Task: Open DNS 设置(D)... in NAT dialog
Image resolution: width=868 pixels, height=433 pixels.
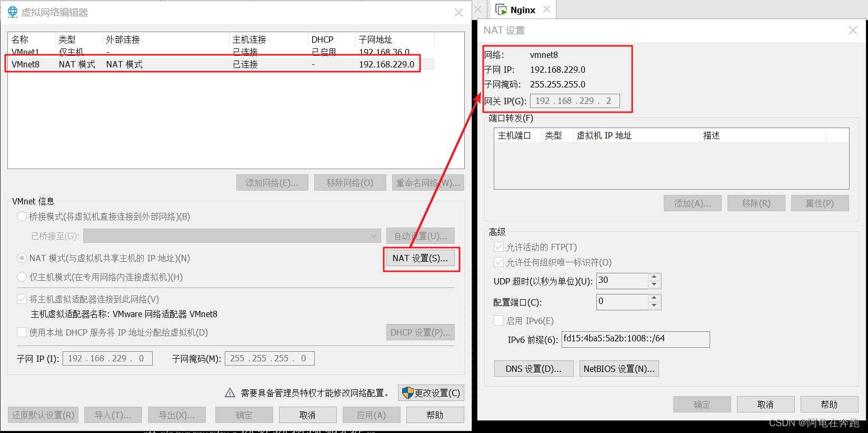Action: [x=534, y=369]
